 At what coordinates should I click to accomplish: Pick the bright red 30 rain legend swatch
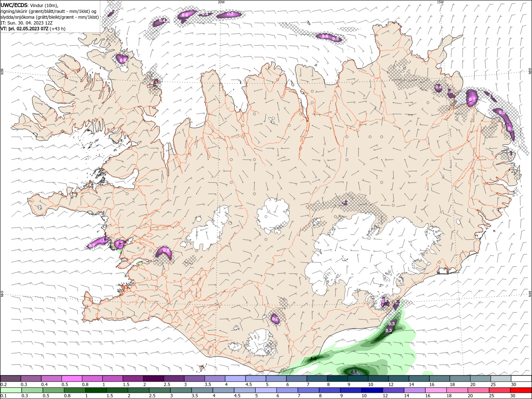(521, 390)
